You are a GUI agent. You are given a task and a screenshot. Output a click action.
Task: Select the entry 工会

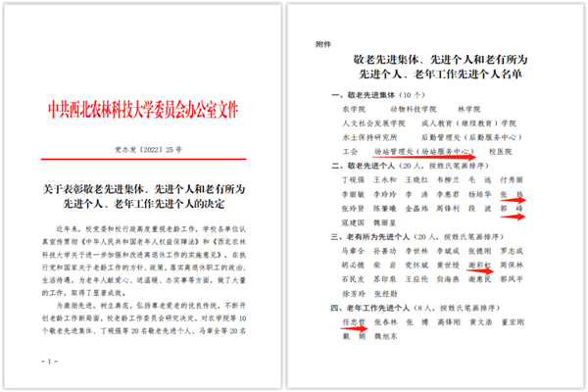[350, 152]
